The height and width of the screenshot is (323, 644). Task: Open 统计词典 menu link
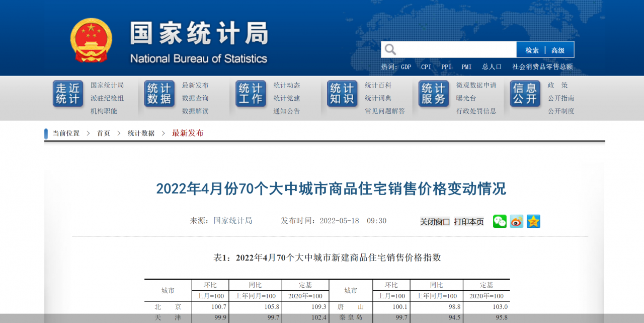(378, 98)
